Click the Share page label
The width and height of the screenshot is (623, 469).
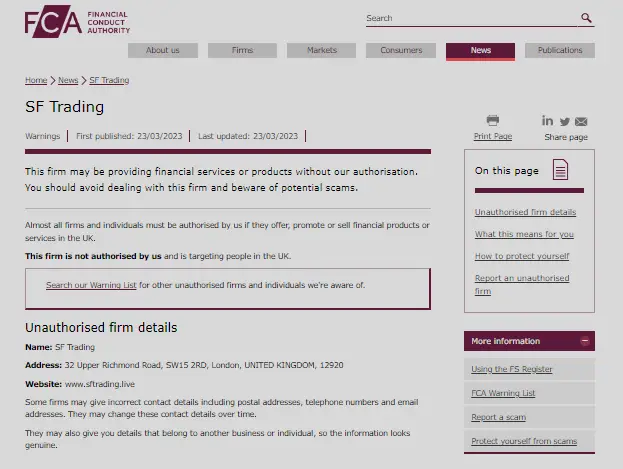566,137
